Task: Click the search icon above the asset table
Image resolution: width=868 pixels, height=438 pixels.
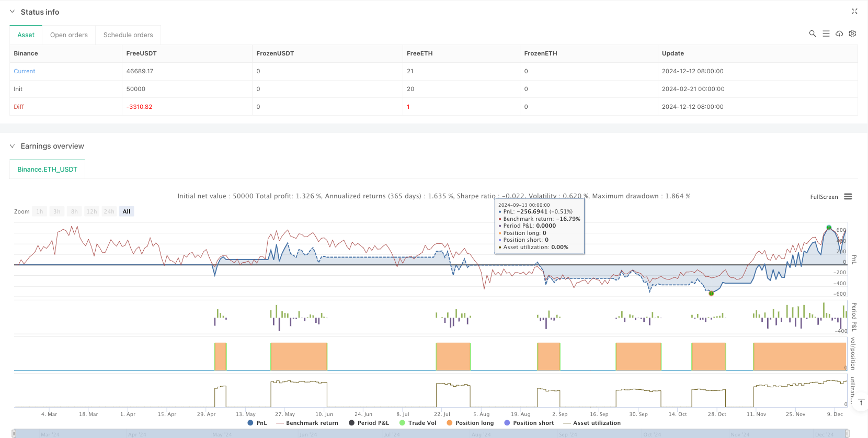Action: coord(812,33)
